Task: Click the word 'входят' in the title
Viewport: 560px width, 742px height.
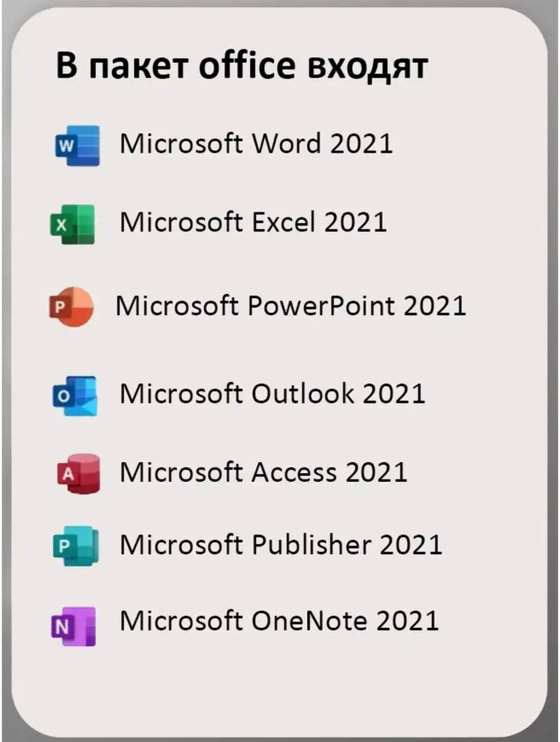Action: click(367, 69)
